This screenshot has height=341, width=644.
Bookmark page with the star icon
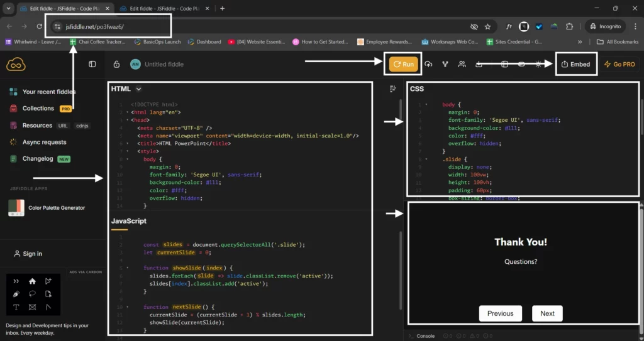click(x=488, y=26)
